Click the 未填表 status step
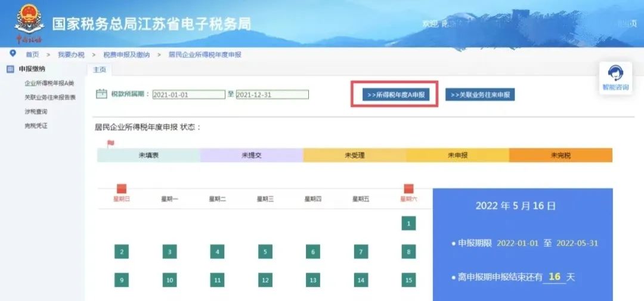644x301 pixels. pos(148,155)
